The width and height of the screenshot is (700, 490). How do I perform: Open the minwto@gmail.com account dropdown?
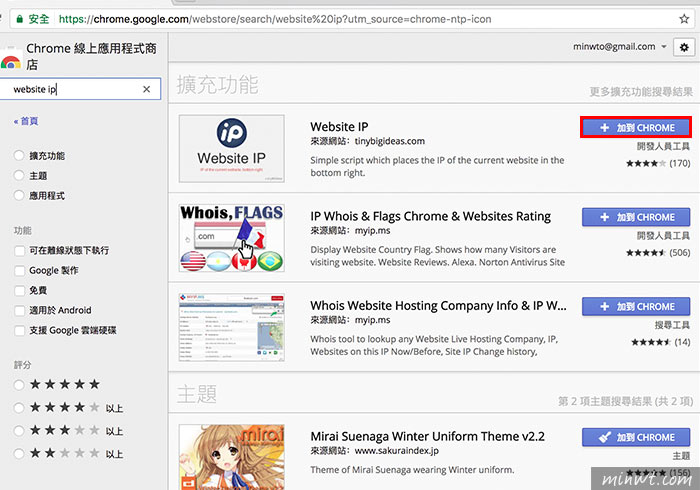620,46
